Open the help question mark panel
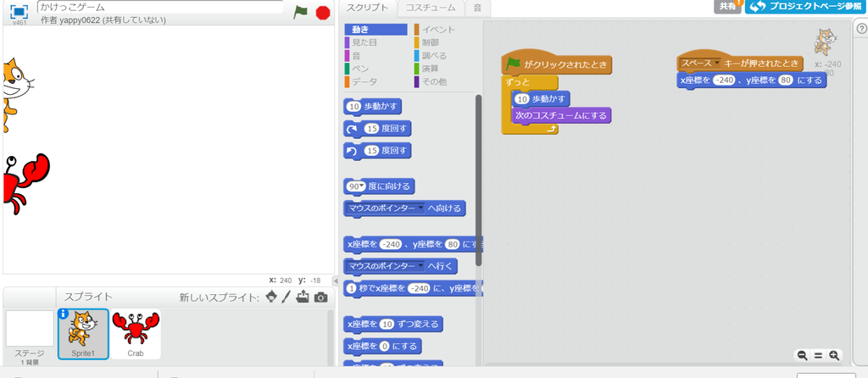 pyautogui.click(x=861, y=29)
